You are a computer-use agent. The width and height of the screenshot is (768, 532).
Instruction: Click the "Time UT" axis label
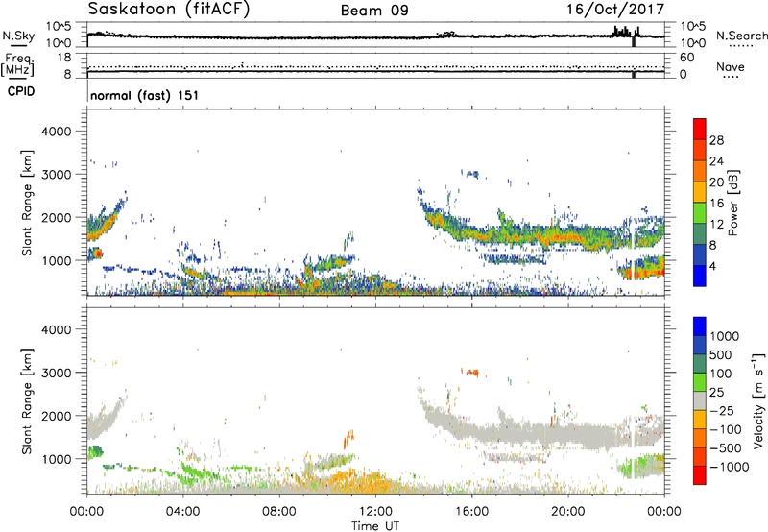[375, 526]
